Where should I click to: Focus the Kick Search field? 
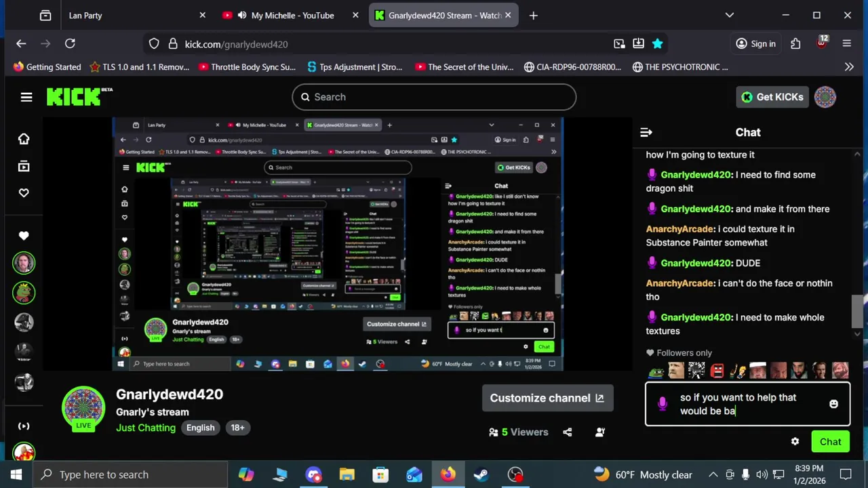pos(434,97)
